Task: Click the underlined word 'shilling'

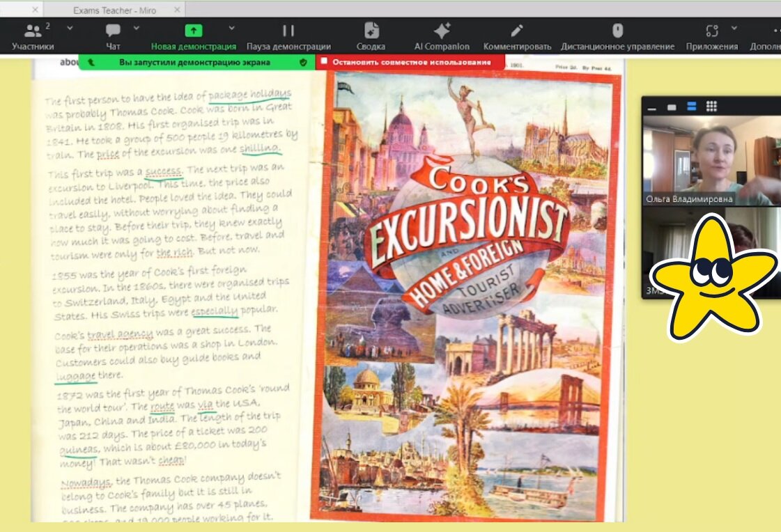Action: (x=260, y=148)
